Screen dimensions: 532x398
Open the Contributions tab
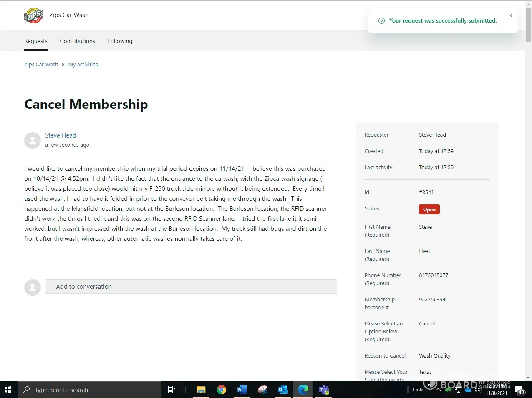77,41
